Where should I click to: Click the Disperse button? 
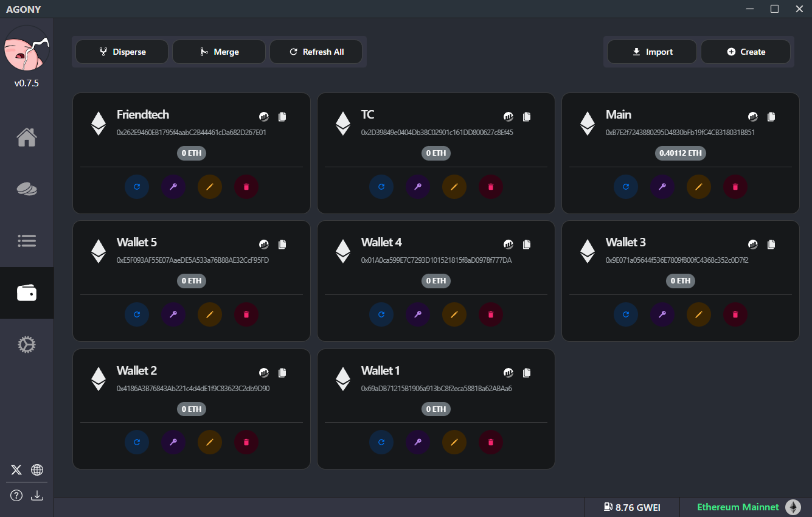click(122, 52)
